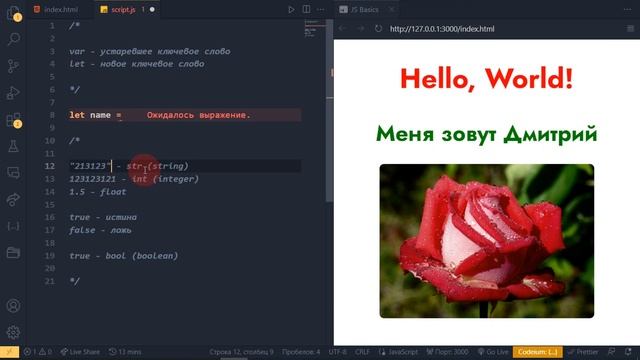Image resolution: width=640 pixels, height=360 pixels.
Task: Click the false - ложь comment line
Action: pos(100,230)
